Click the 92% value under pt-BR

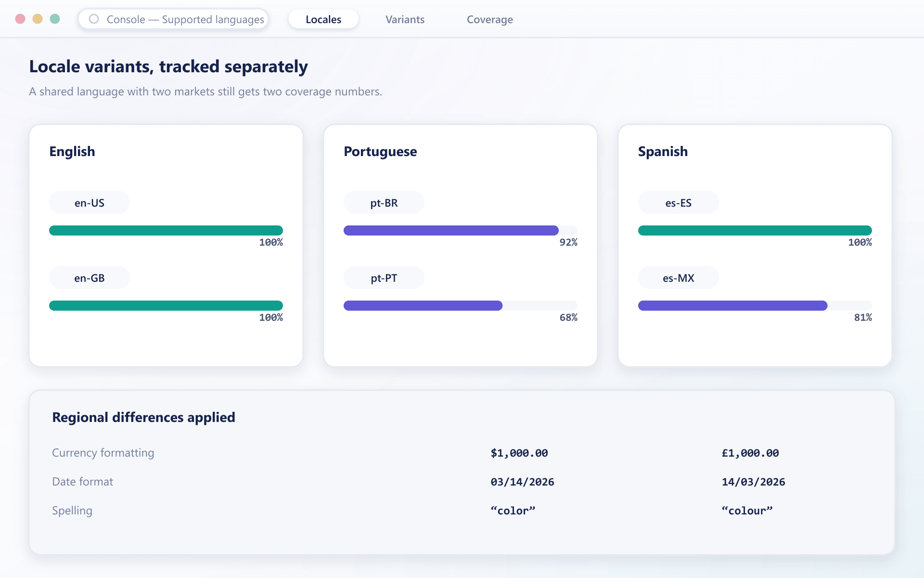(568, 242)
